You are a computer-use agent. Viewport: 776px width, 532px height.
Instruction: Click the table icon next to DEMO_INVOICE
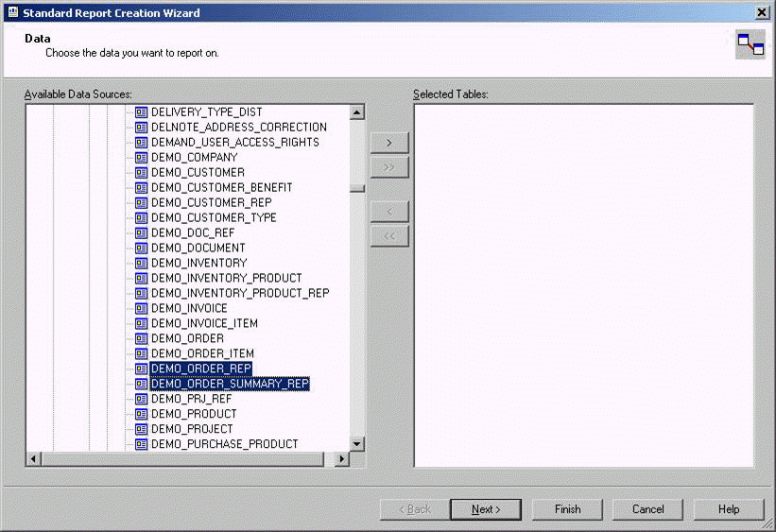click(x=142, y=308)
